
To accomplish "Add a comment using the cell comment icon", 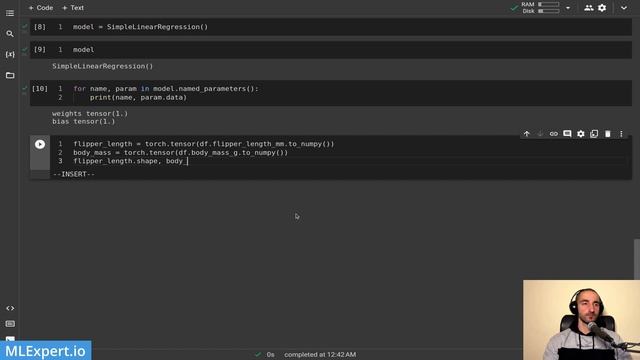I will 567,134.
